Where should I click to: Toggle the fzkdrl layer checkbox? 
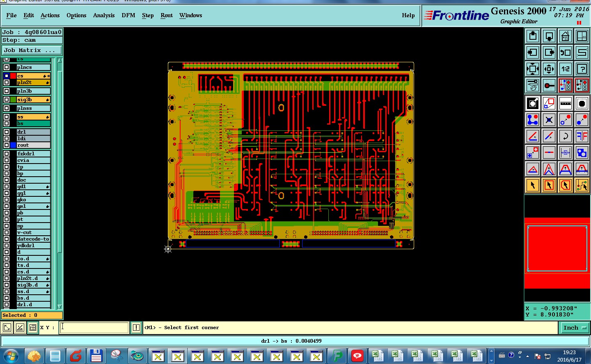coord(7,154)
